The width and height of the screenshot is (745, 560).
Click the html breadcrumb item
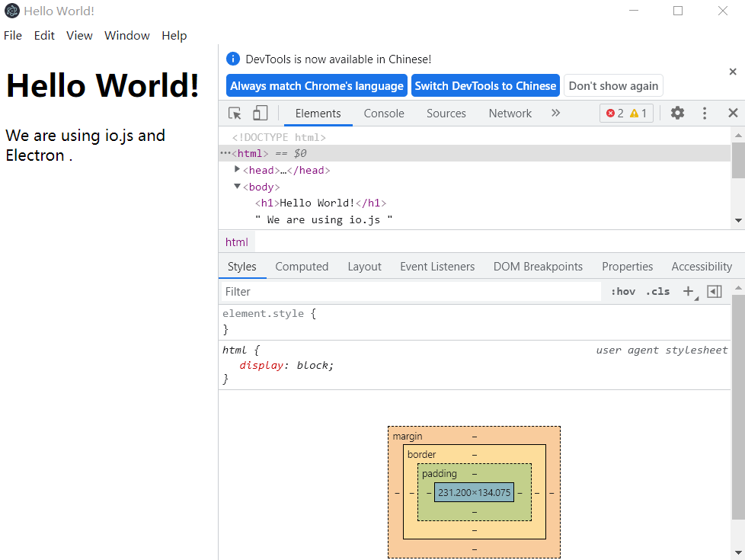(237, 242)
